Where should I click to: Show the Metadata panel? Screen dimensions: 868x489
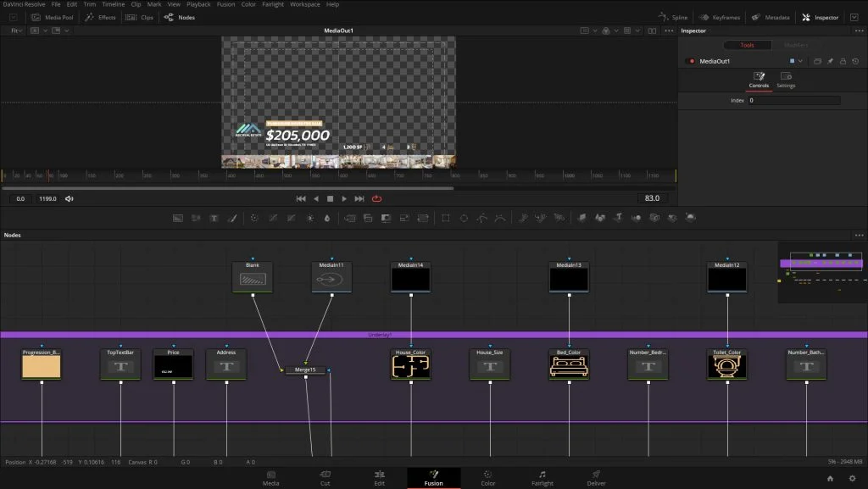[x=771, y=17]
